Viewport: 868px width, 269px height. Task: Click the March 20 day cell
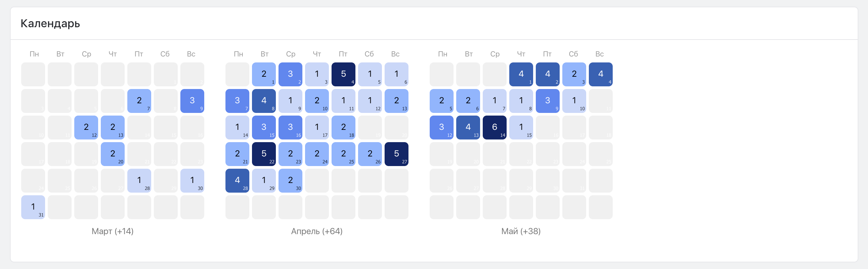click(112, 154)
